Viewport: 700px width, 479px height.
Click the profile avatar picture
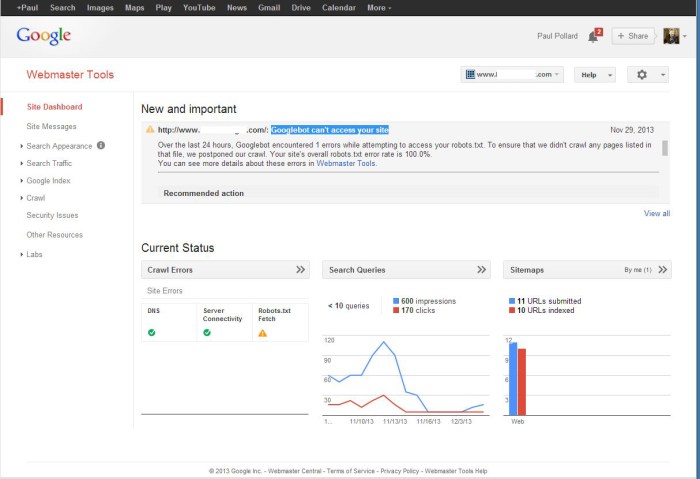[671, 36]
